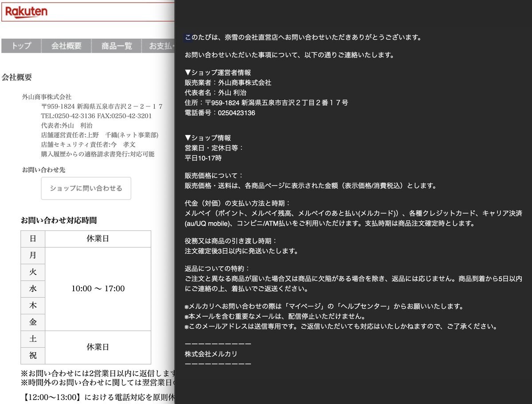The height and width of the screenshot is (404, 532).
Task: Click the お問い合わせ先 label
Action: coord(43,170)
